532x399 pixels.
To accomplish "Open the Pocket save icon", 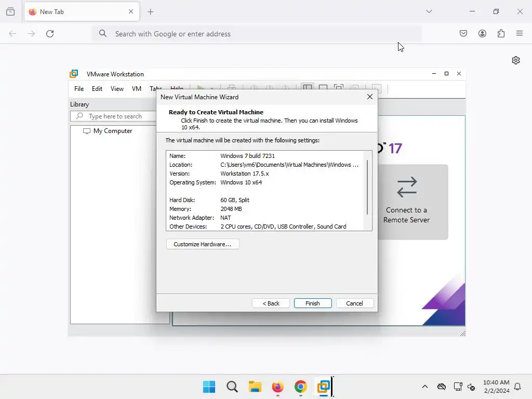I will [463, 33].
